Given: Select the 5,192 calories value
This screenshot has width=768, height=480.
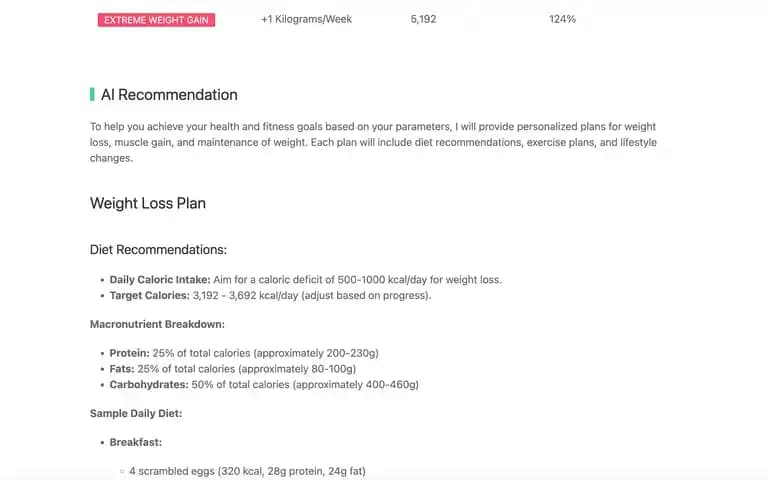Looking at the screenshot, I should 423,19.
